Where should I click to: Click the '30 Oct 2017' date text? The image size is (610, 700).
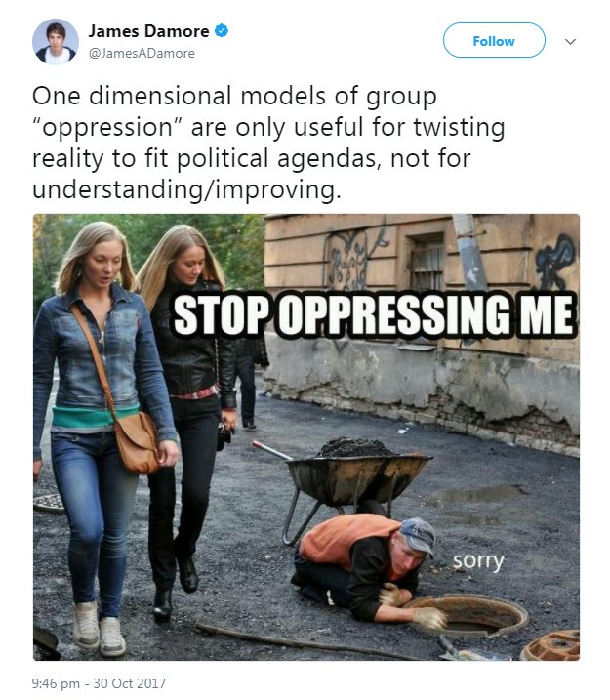coord(130,683)
